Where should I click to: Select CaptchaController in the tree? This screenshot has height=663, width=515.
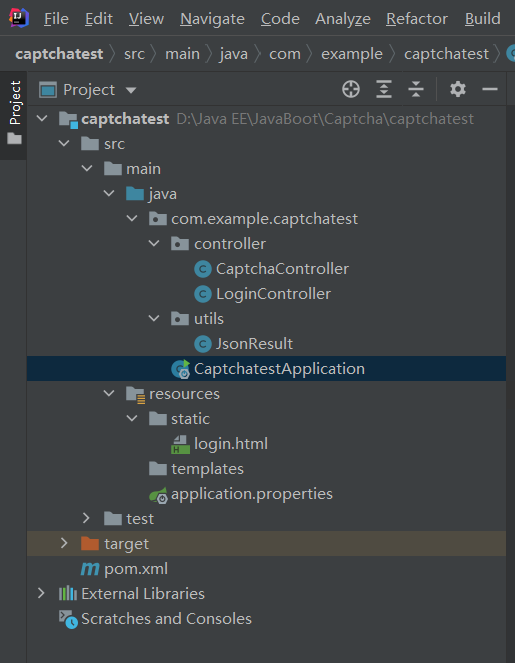tap(282, 269)
